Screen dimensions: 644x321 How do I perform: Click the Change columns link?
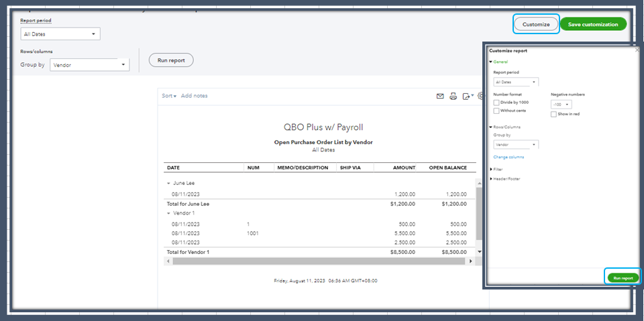508,157
